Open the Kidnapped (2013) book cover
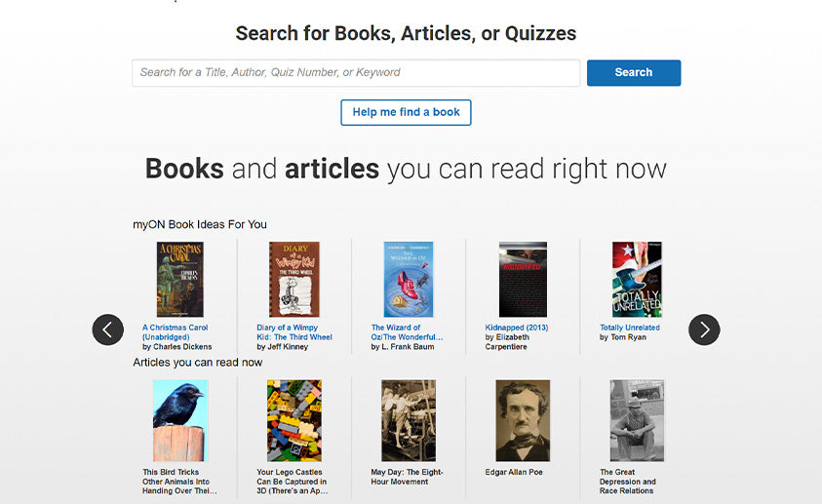The height and width of the screenshot is (504, 822). click(523, 280)
